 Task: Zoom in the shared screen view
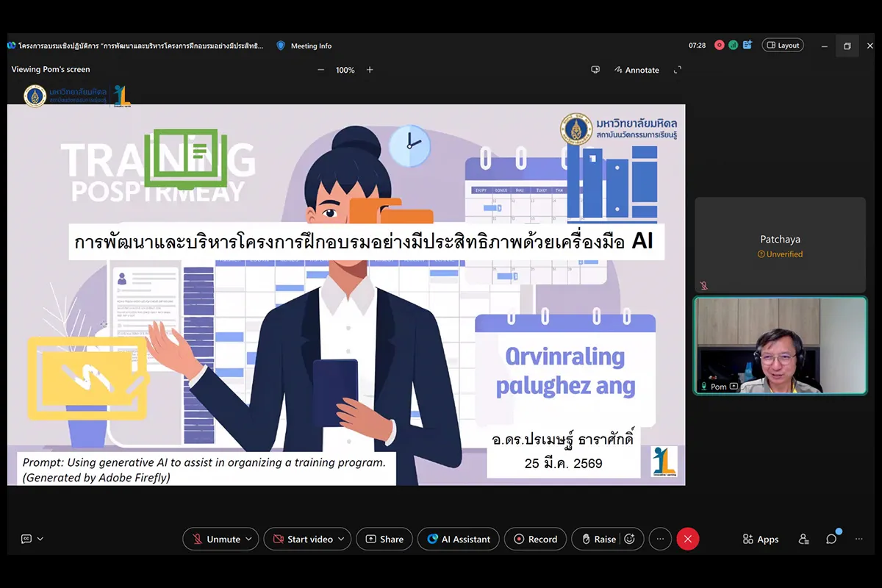pyautogui.click(x=370, y=70)
